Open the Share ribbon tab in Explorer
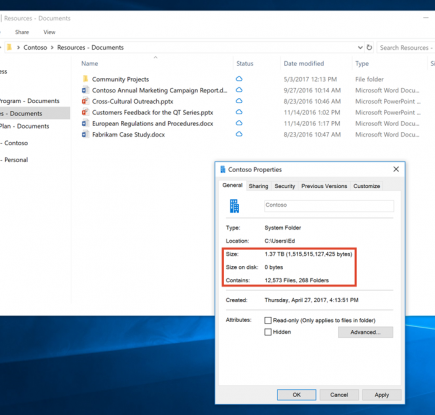The width and height of the screenshot is (435, 415). point(22,32)
